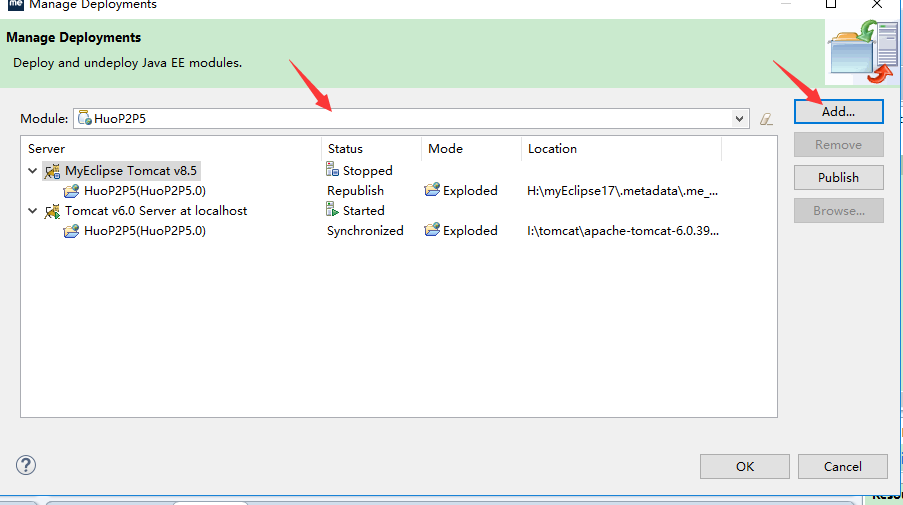Image resolution: width=903 pixels, height=505 pixels.
Task: Click the I:\tomcat\apache-tomcat-6.0.39 location cell
Action: pos(623,231)
